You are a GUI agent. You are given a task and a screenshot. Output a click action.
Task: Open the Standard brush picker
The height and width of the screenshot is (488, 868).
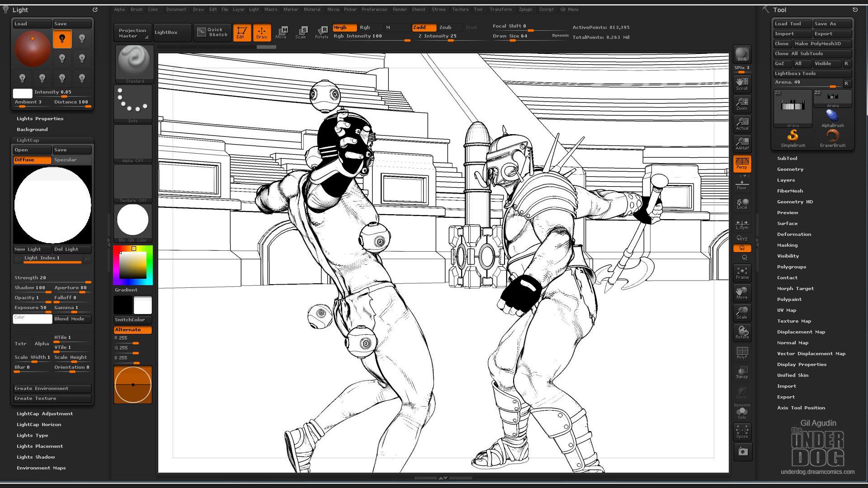click(x=133, y=64)
